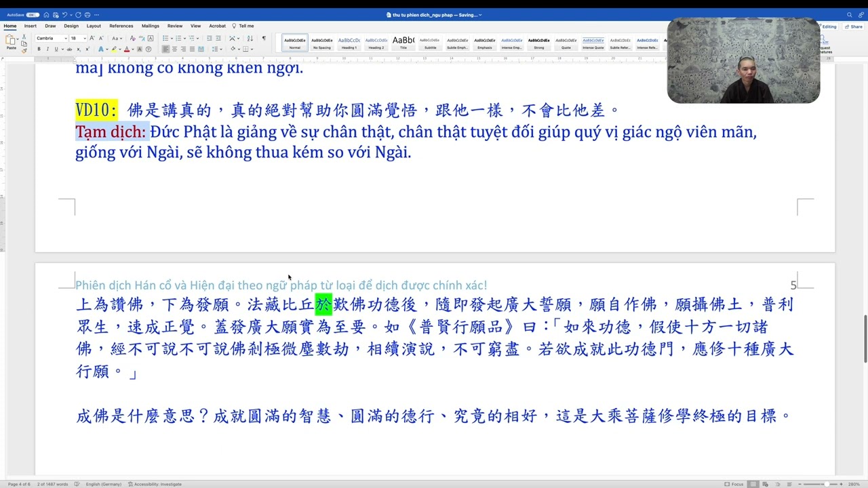Screen dimensions: 868x488
Task: Align text left
Action: coord(165,49)
